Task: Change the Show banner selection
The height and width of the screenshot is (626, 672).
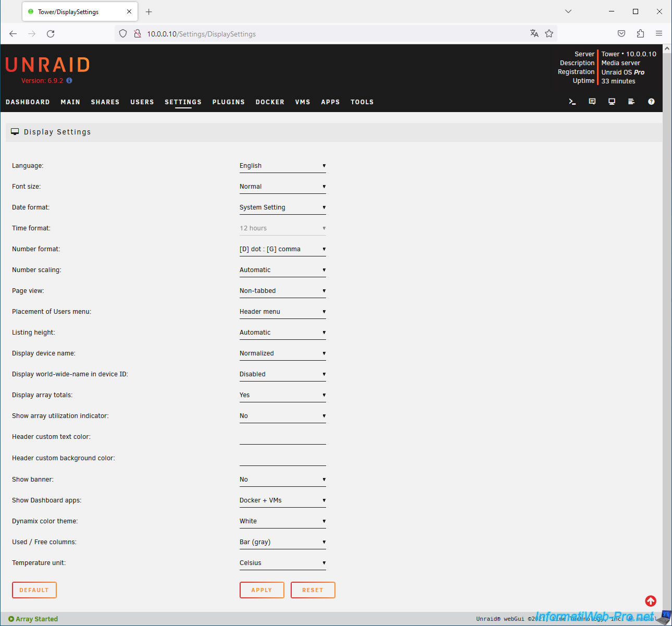Action: point(282,480)
